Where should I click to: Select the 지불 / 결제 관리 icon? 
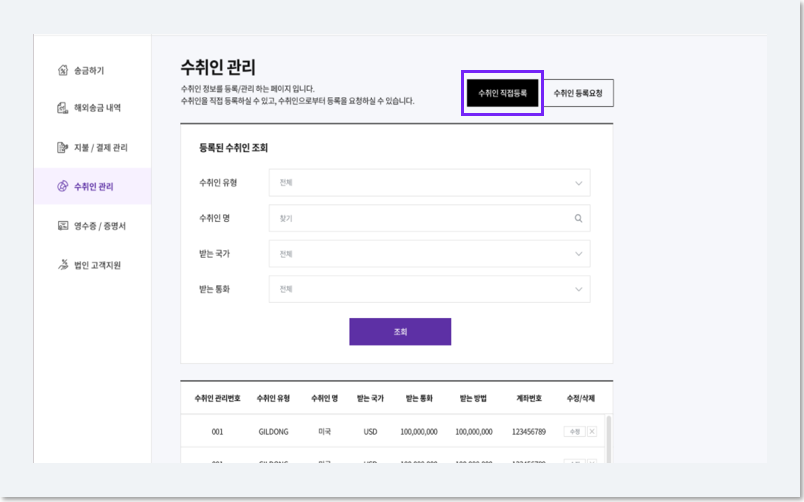tap(63, 148)
